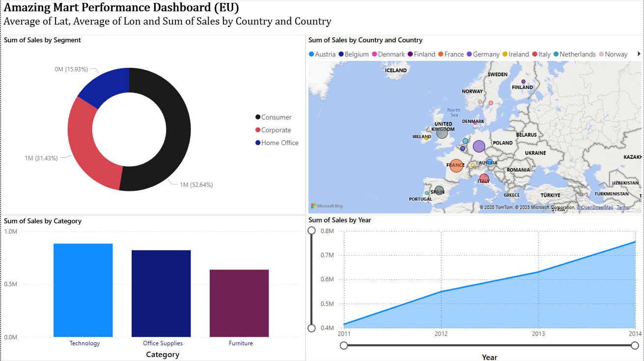Click the Furniture axis label
The height and width of the screenshot is (361, 644).
pyautogui.click(x=241, y=343)
